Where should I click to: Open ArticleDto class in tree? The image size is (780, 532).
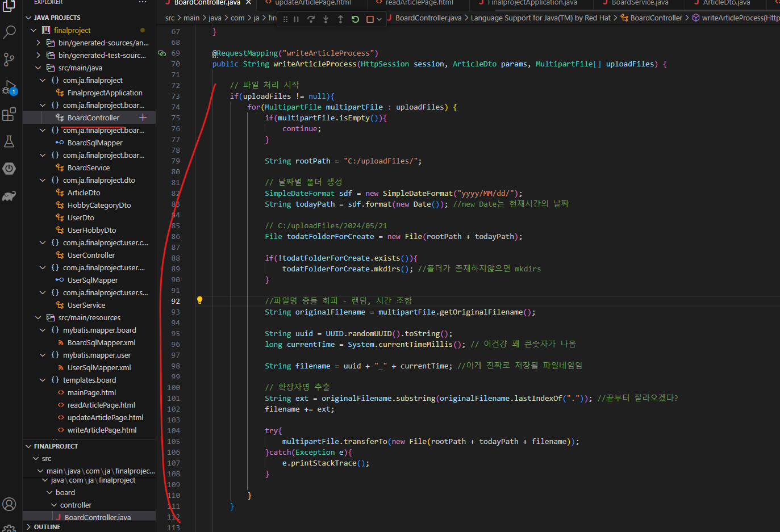pyautogui.click(x=84, y=192)
